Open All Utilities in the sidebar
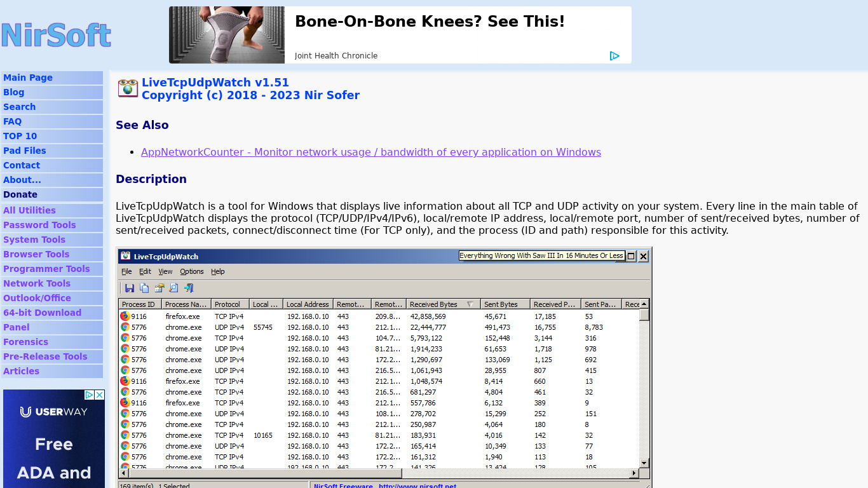The width and height of the screenshot is (868, 488). 29,210
